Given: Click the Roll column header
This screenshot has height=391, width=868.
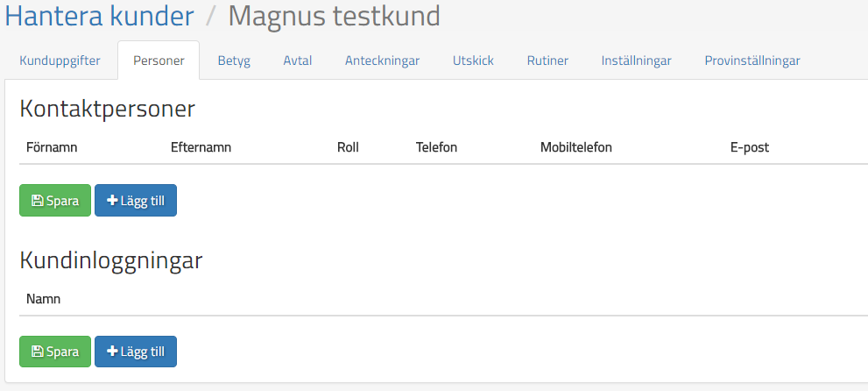Looking at the screenshot, I should [348, 147].
